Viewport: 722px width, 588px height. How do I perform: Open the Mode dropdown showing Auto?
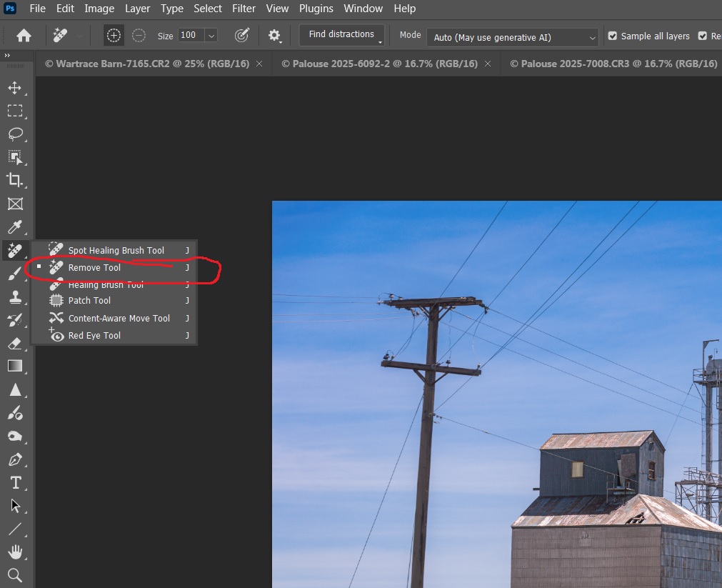click(513, 37)
